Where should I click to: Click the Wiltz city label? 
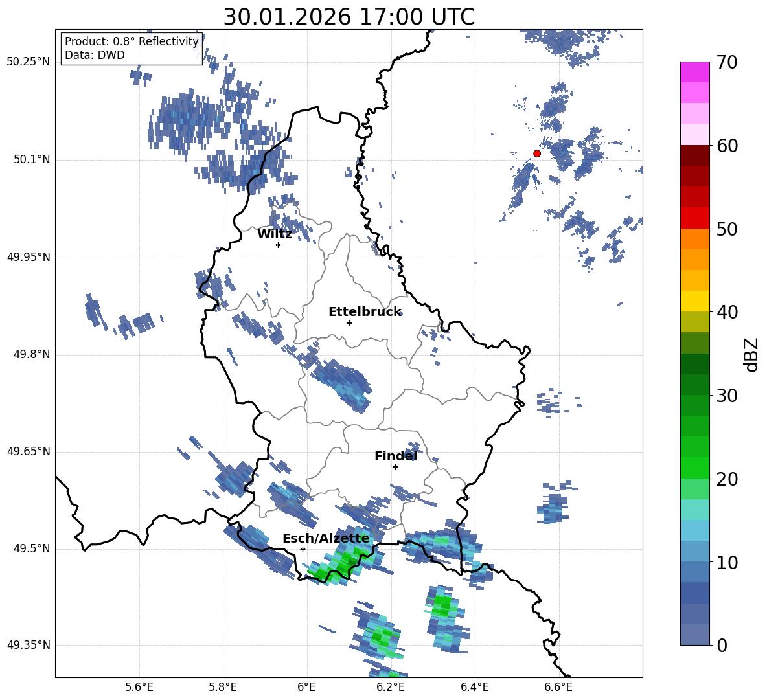(x=275, y=234)
